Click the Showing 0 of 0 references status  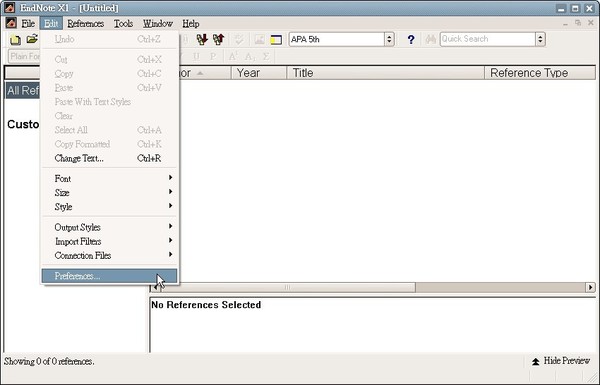[49, 361]
